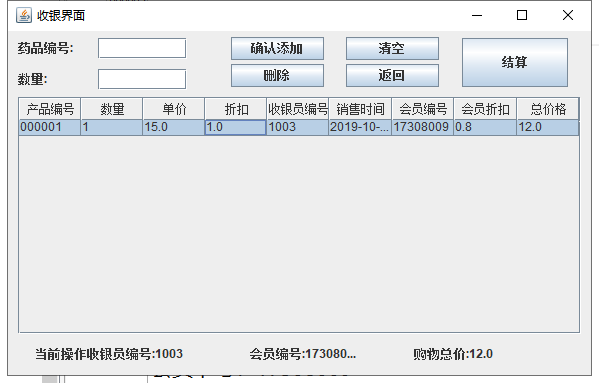The image size is (599, 383).
Task: Click the Java icon in the title bar
Action: point(24,16)
